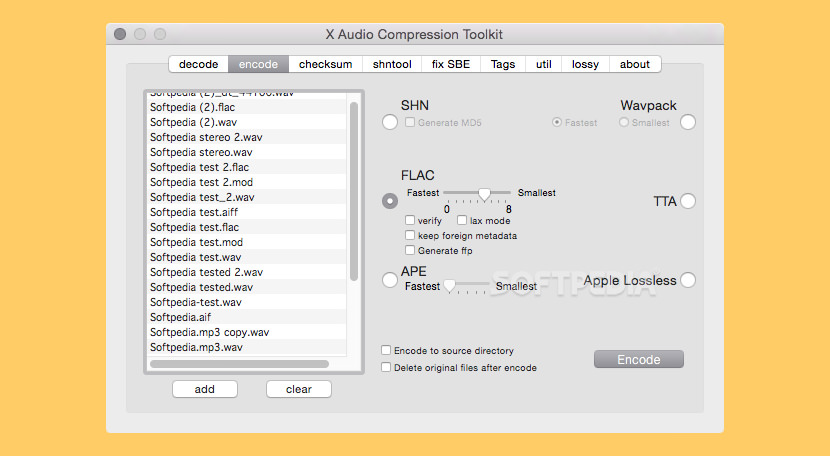Select Softpedia test.aiff in file list
This screenshot has width=830, height=456.
click(194, 212)
